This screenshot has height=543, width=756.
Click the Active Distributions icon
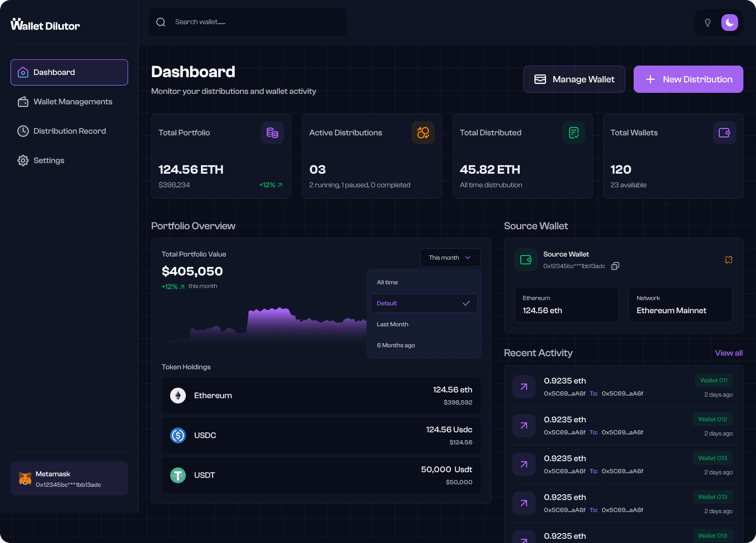pos(423,133)
